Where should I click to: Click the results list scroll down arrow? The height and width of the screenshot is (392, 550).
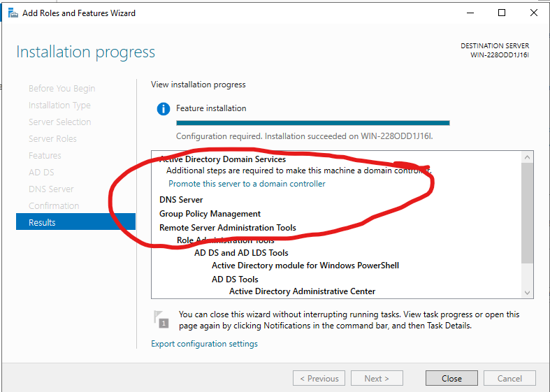(527, 292)
